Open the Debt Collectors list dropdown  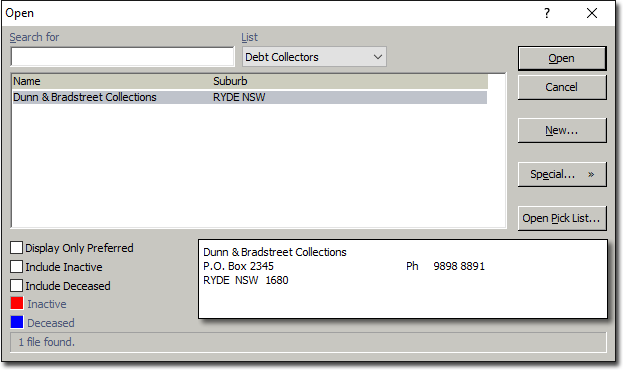[314, 57]
